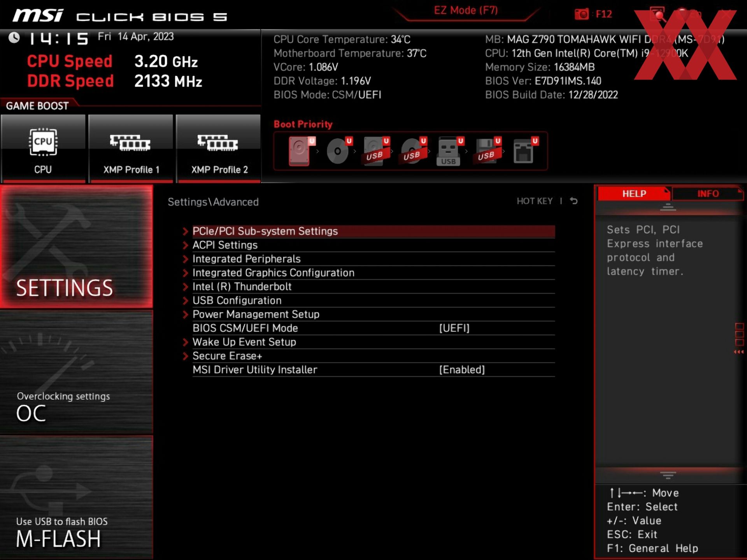Click the USB flash drive boot icon
Screen dimensions: 747x560
click(448, 152)
